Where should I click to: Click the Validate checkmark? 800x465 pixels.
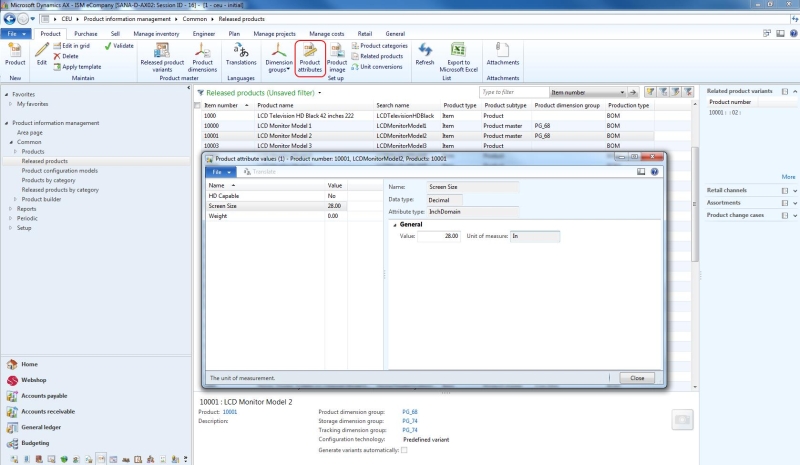119,45
